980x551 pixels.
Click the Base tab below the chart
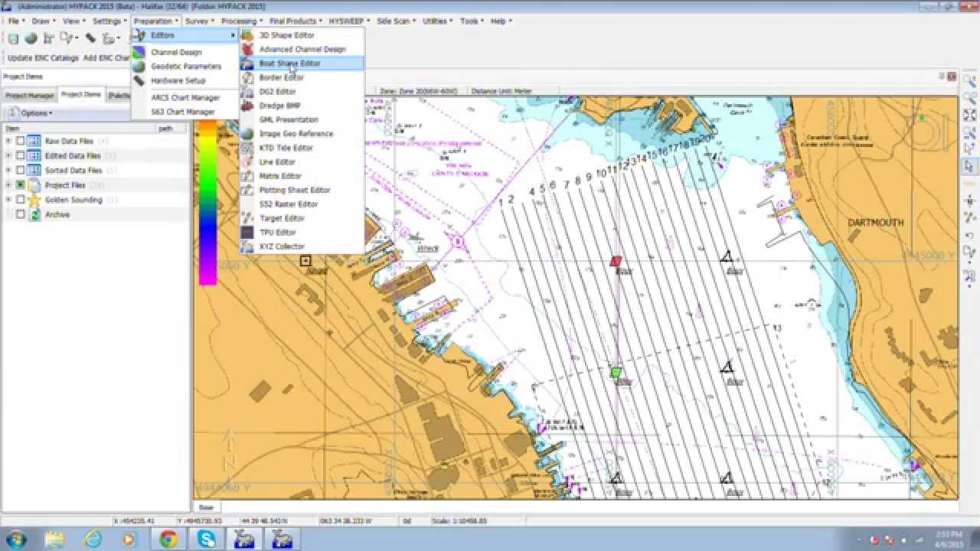(206, 507)
